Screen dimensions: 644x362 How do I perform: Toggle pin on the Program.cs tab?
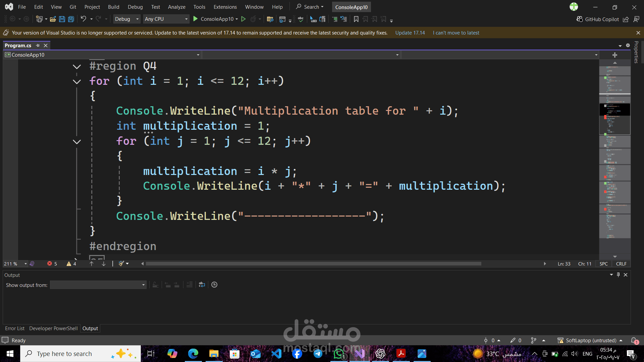pyautogui.click(x=38, y=45)
